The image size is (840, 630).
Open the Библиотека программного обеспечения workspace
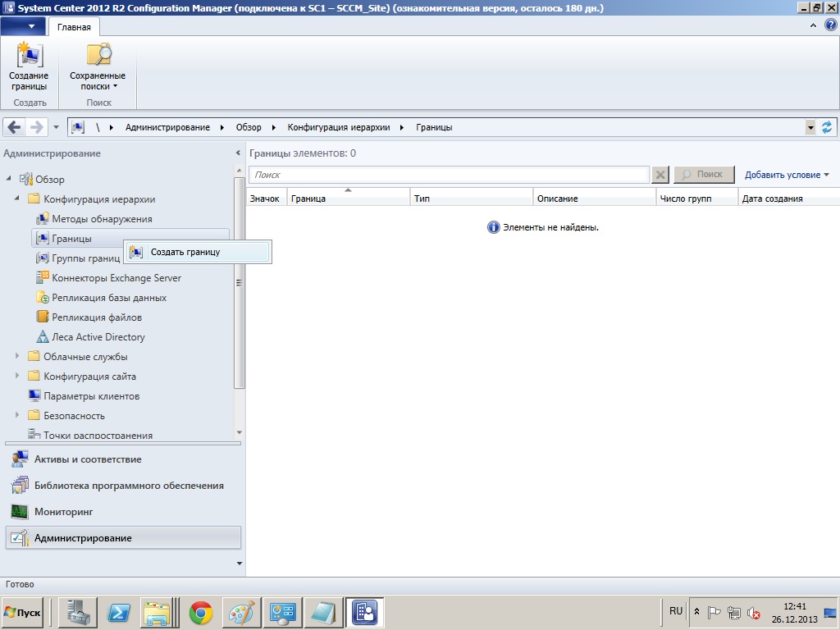pos(123,486)
